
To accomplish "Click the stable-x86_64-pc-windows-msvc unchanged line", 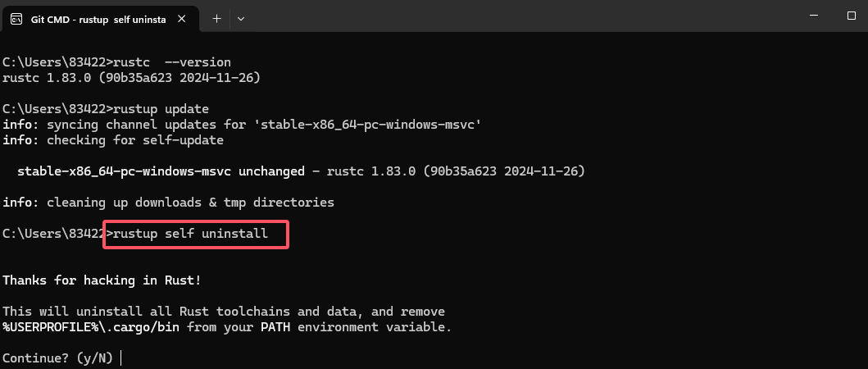I will 301,171.
